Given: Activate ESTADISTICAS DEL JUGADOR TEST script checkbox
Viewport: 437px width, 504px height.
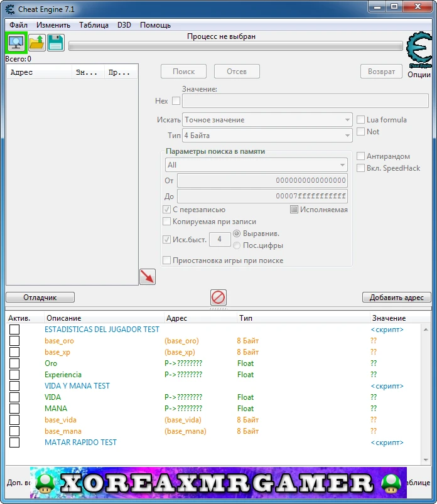Looking at the screenshot, I should coord(14,330).
